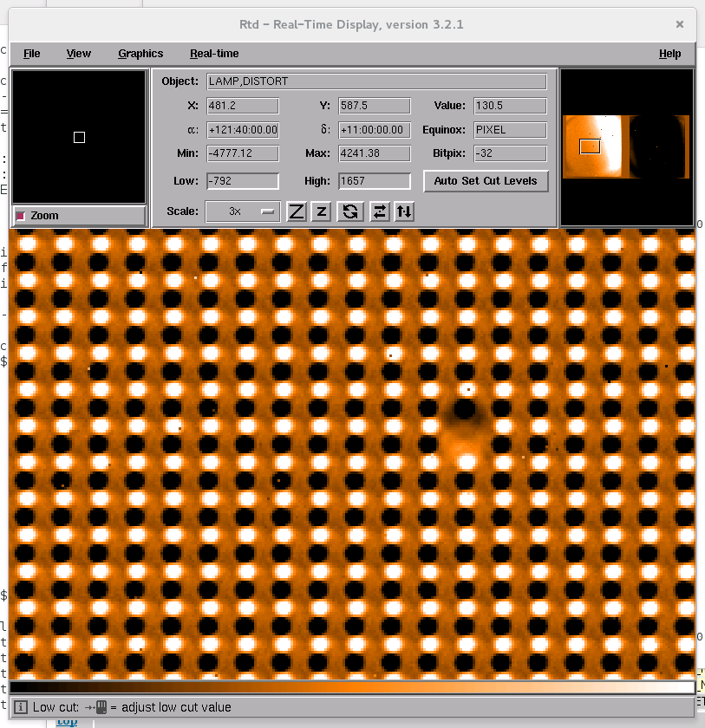Expand the Graphics menu

click(140, 54)
